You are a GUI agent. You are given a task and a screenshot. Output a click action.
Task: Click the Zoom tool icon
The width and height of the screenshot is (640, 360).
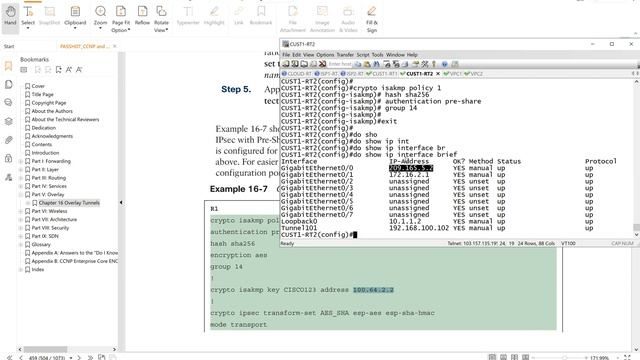[x=100, y=11]
